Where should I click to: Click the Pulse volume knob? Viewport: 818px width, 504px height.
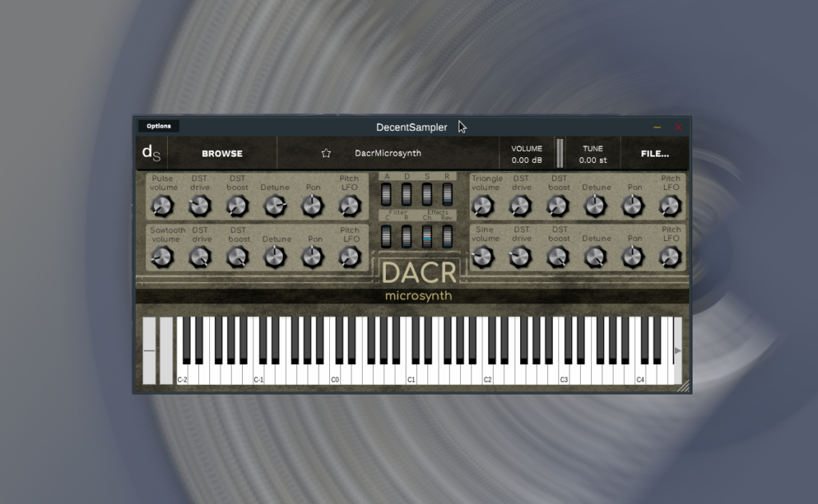[x=162, y=206]
